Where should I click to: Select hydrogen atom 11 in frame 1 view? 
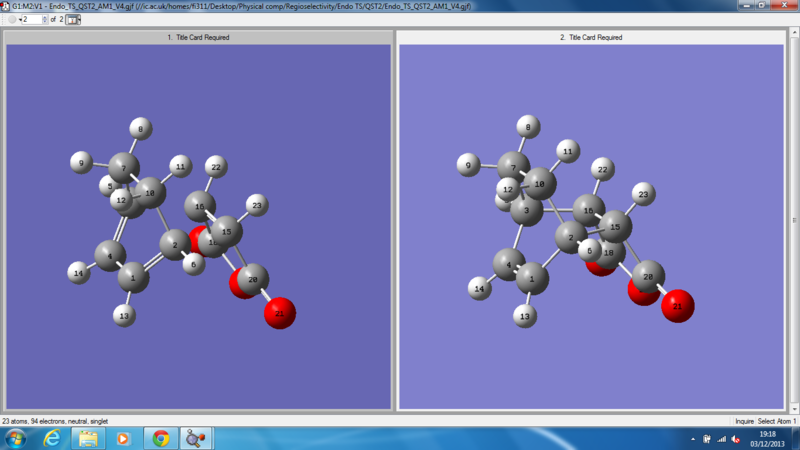[180, 166]
